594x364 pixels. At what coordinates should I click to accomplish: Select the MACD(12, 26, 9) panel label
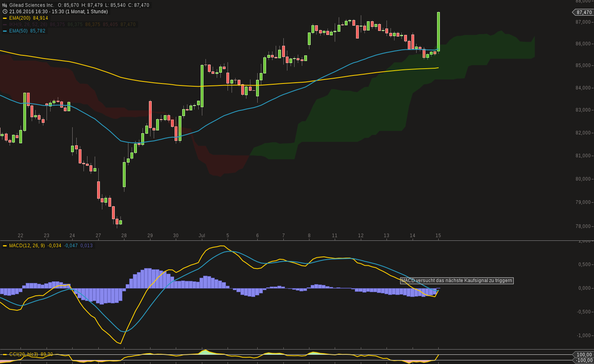point(26,246)
